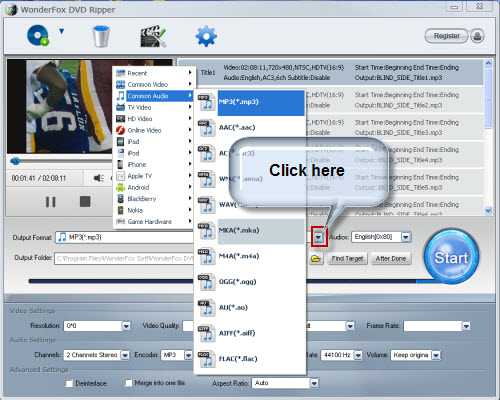
Task: Click the yellow open-folder browse icon
Action: tap(316, 258)
